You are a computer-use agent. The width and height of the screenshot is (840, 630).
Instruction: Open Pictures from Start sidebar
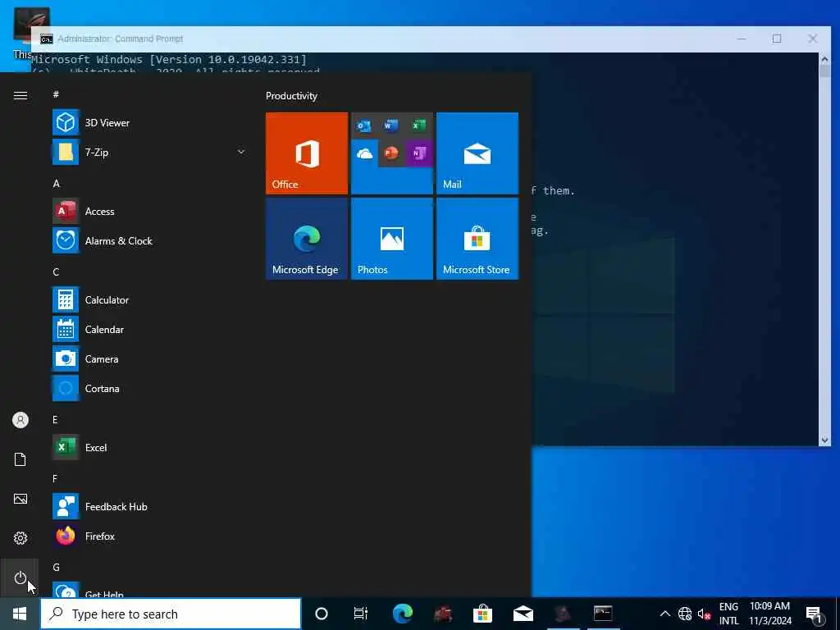pos(21,499)
